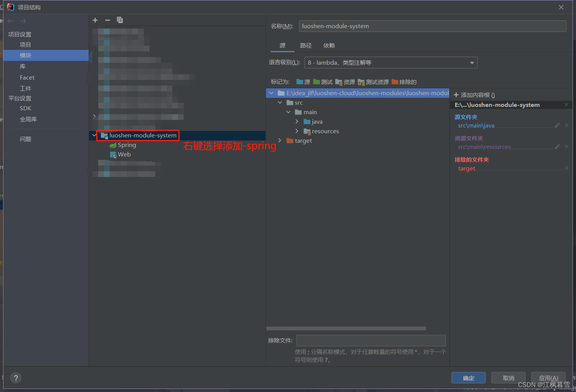
Task: Click the Web facet icon
Action: pos(113,155)
